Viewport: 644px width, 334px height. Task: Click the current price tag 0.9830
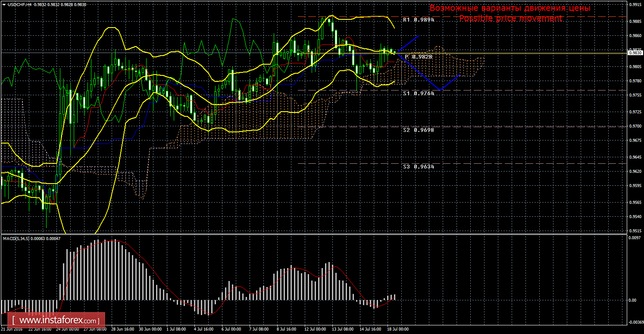coord(634,53)
